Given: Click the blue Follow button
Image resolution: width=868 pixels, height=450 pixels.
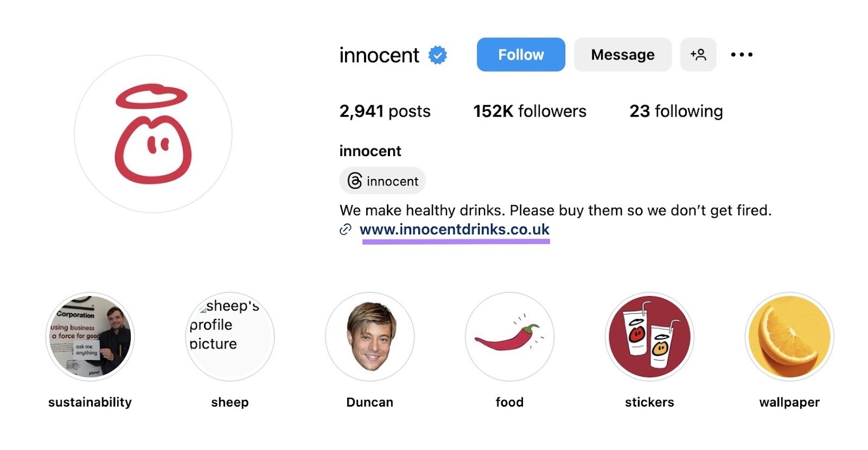Looking at the screenshot, I should (520, 54).
